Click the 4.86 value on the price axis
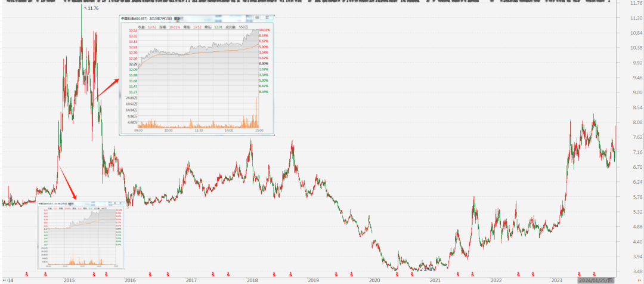 pos(637,227)
